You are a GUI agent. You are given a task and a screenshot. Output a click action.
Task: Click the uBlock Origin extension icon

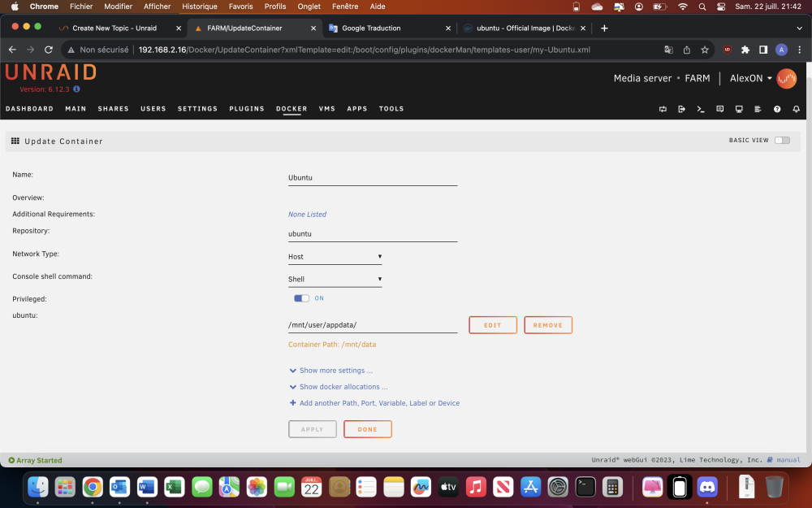727,50
